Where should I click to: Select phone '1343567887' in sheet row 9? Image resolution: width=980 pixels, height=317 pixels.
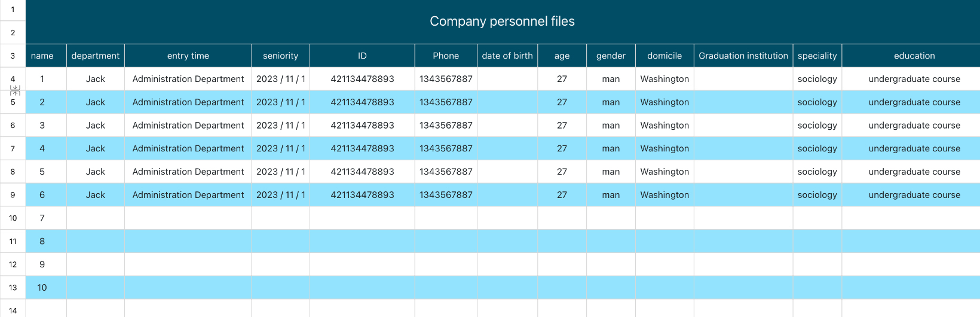click(446, 195)
